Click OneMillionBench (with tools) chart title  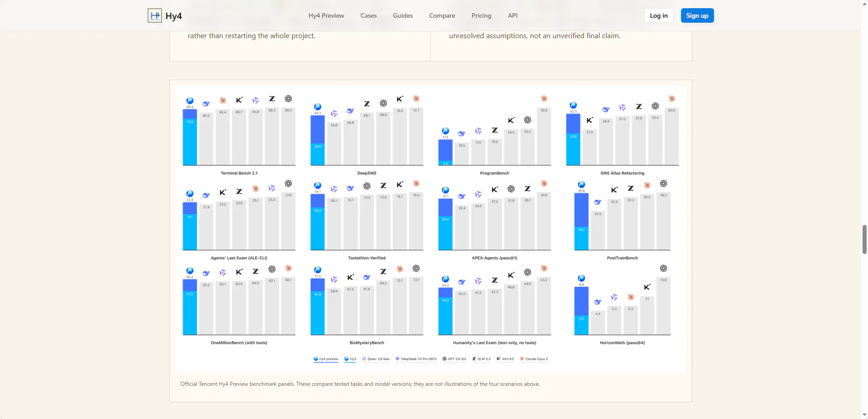(239, 343)
